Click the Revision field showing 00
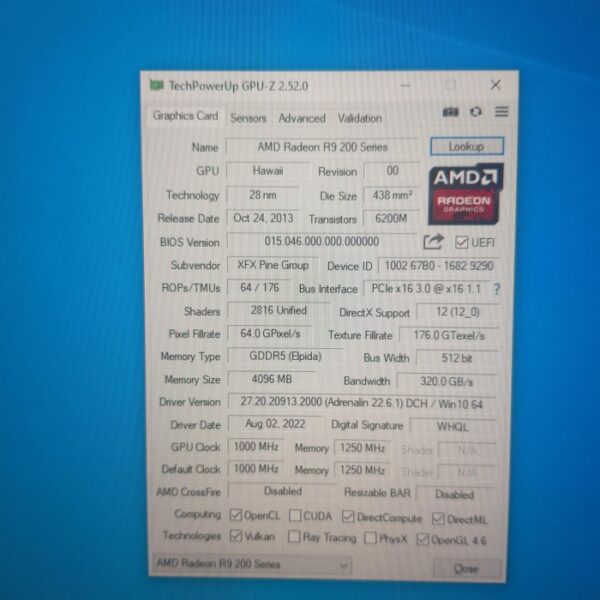 point(392,171)
